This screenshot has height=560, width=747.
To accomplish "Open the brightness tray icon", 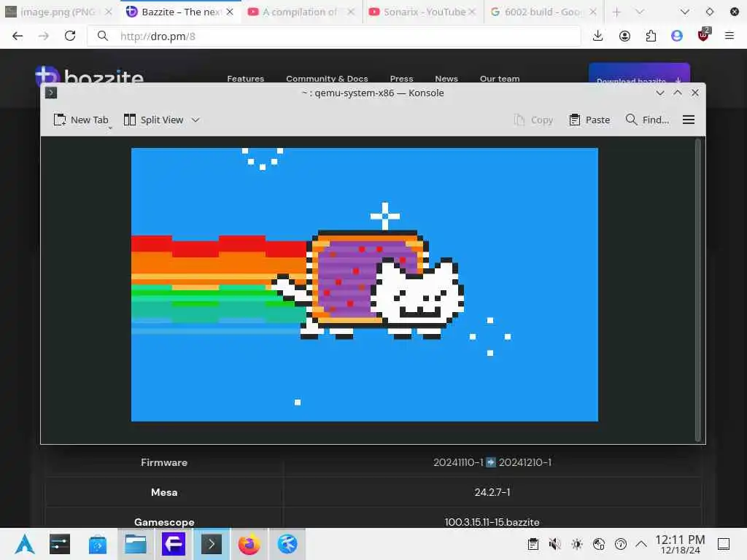I will [x=576, y=544].
